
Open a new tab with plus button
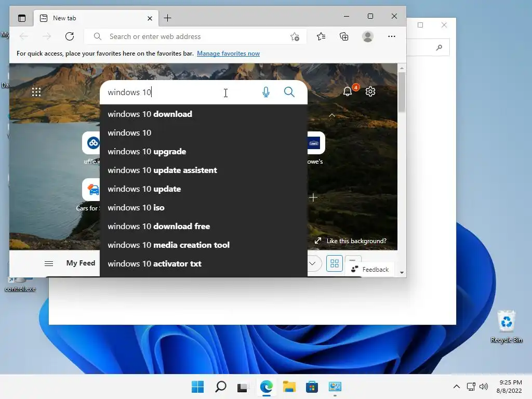click(167, 18)
